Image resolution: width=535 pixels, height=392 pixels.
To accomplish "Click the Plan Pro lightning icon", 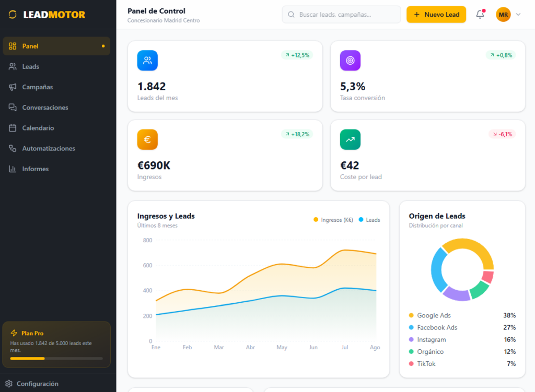I will (14, 333).
